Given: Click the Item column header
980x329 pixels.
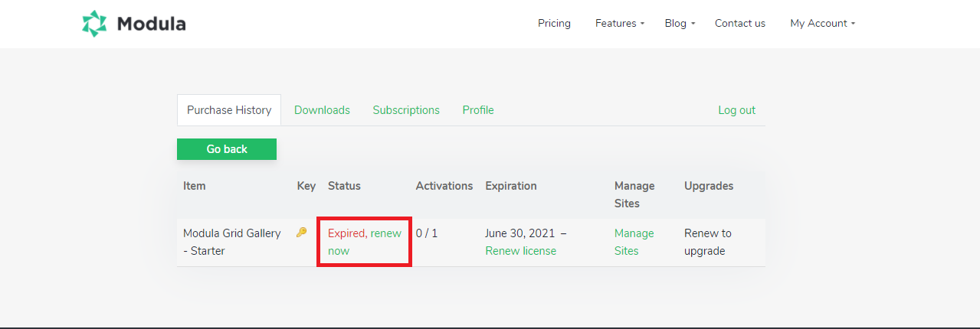Looking at the screenshot, I should pyautogui.click(x=195, y=186).
